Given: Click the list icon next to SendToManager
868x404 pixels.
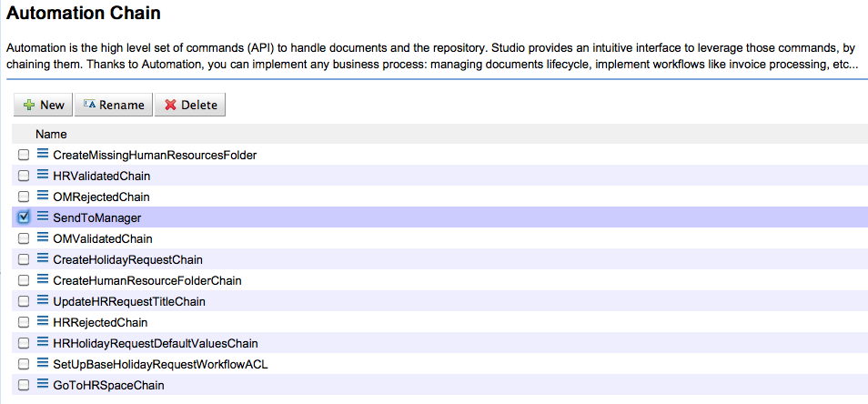Looking at the screenshot, I should (42, 217).
